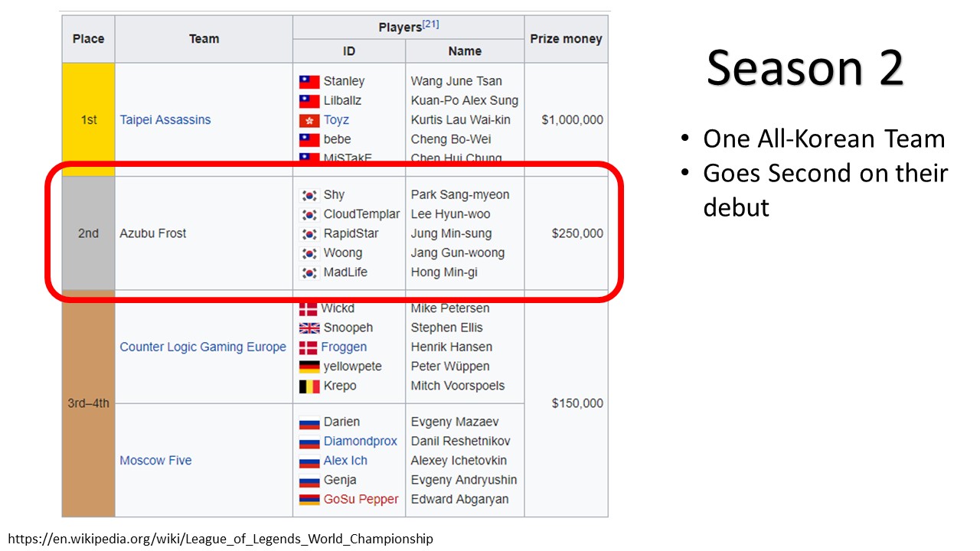This screenshot has width=980, height=551.
Task: Click the Danish flag beside Froggen
Action: [x=308, y=347]
